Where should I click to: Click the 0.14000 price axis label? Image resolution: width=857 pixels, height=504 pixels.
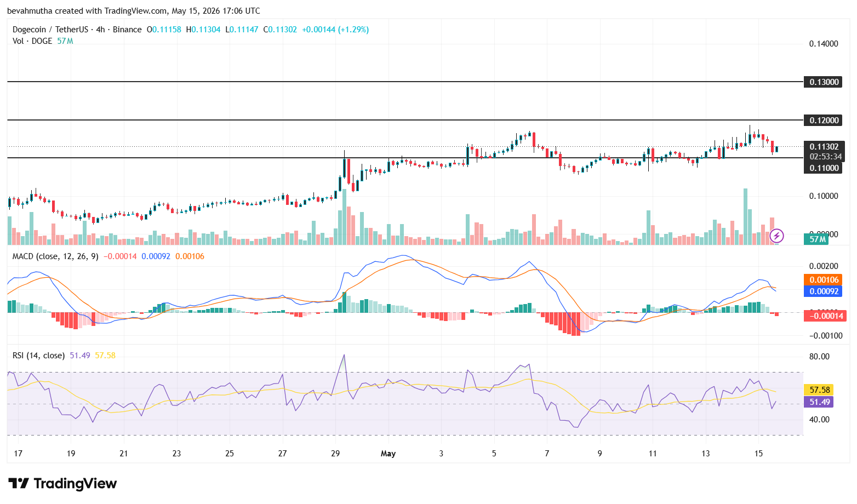(x=824, y=44)
